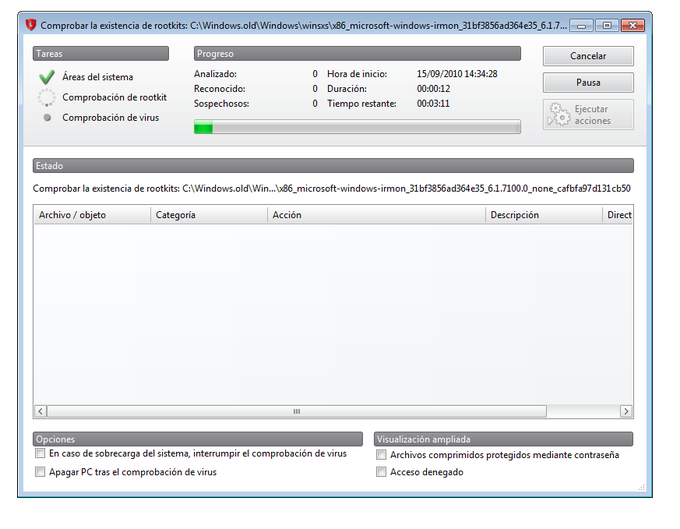The image size is (680, 529).
Task: Click the red shield application icon
Action: pyautogui.click(x=30, y=25)
